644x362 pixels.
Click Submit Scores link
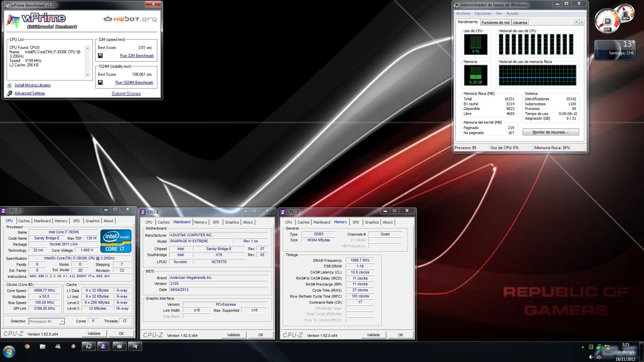click(x=126, y=94)
